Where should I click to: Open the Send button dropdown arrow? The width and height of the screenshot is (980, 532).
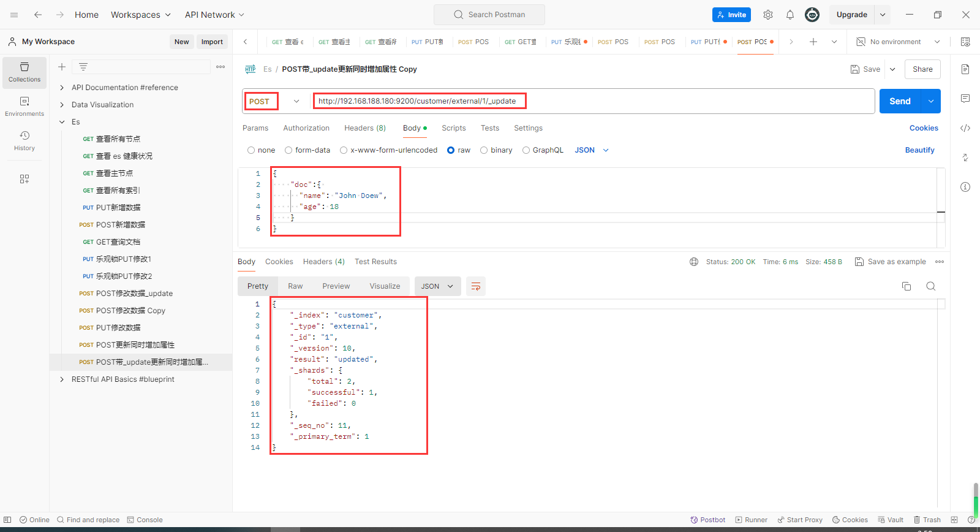(x=931, y=101)
